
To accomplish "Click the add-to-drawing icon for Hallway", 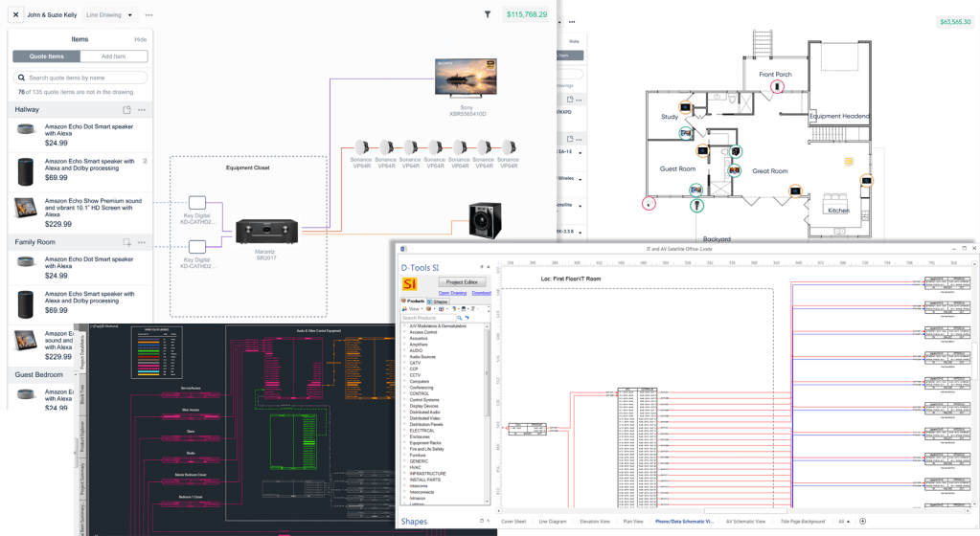I will tap(126, 110).
